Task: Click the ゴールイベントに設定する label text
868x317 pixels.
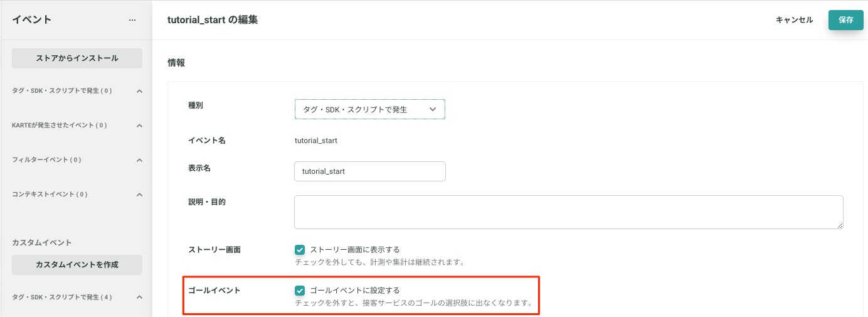Action: tap(355, 291)
